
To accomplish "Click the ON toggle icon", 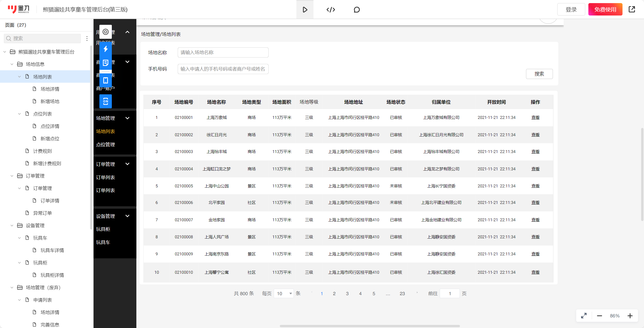I will tap(106, 101).
